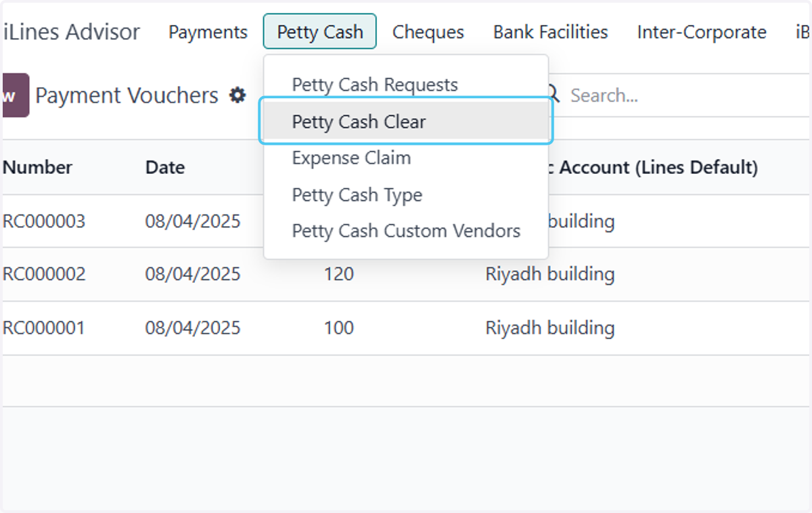Viewport: 812px width, 513px height.
Task: Open the Inter-Corporate menu
Action: [x=702, y=32]
